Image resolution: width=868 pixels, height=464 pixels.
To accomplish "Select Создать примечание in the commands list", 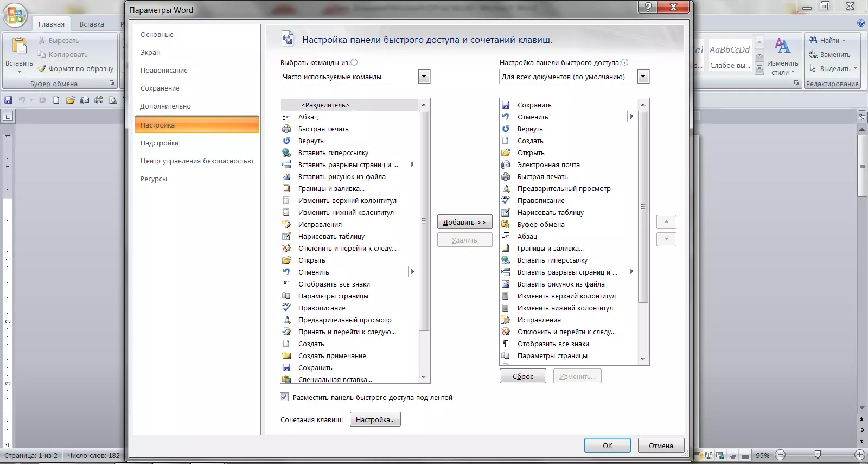I will tap(350, 356).
